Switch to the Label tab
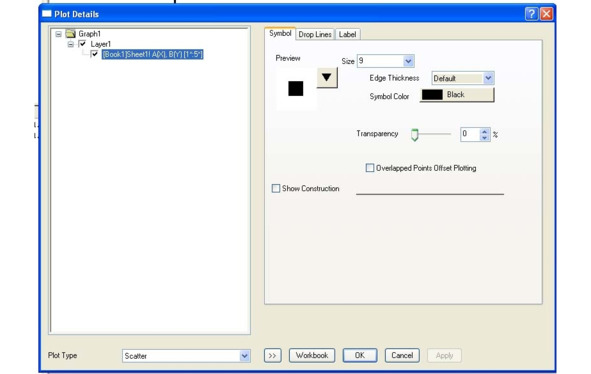This screenshot has width=591, height=374. coord(347,34)
